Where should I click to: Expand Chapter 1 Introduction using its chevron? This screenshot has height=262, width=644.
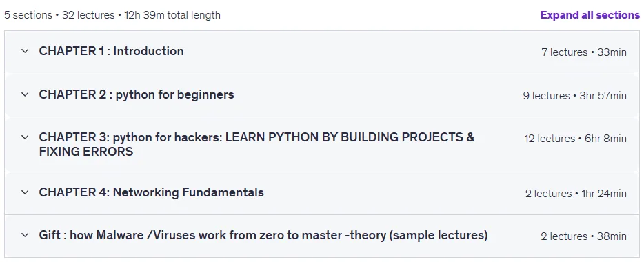[25, 51]
